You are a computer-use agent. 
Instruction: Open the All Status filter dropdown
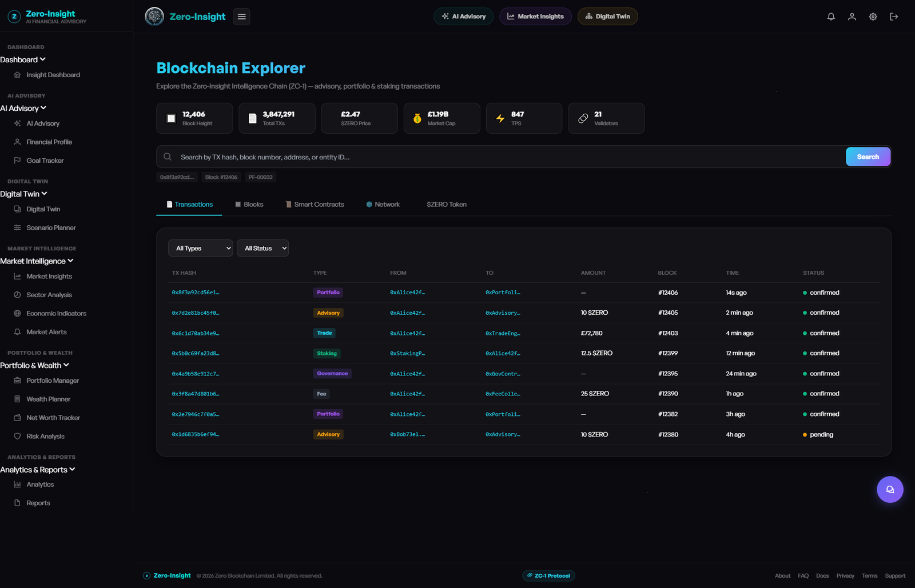tap(262, 248)
